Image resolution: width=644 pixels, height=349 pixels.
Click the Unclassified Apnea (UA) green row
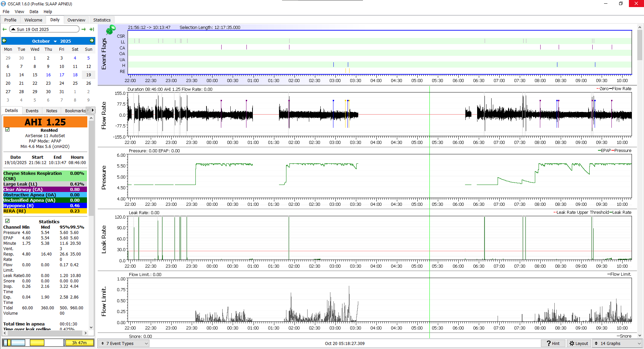tap(45, 200)
